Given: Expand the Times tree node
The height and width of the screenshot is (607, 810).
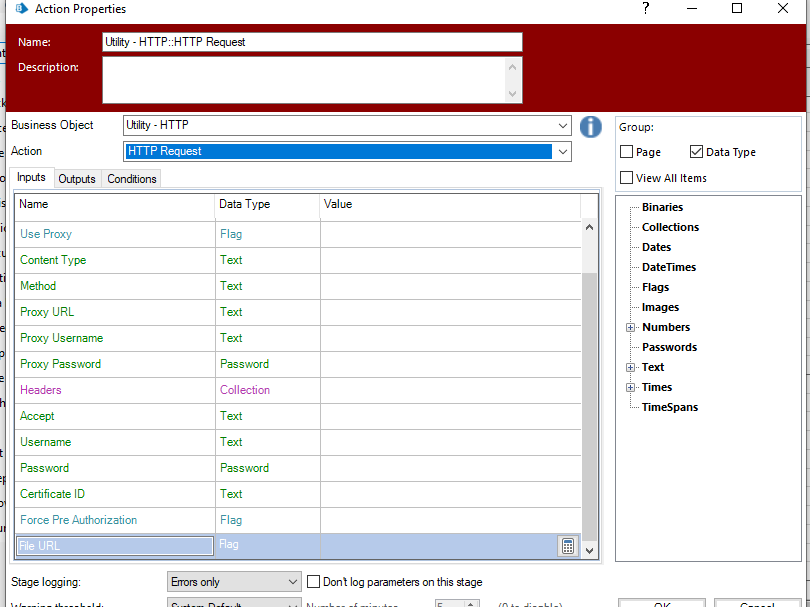Looking at the screenshot, I should click(631, 388).
